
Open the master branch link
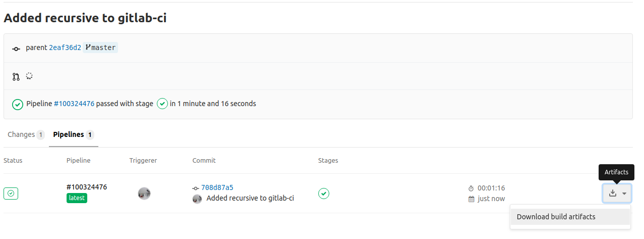(x=100, y=48)
